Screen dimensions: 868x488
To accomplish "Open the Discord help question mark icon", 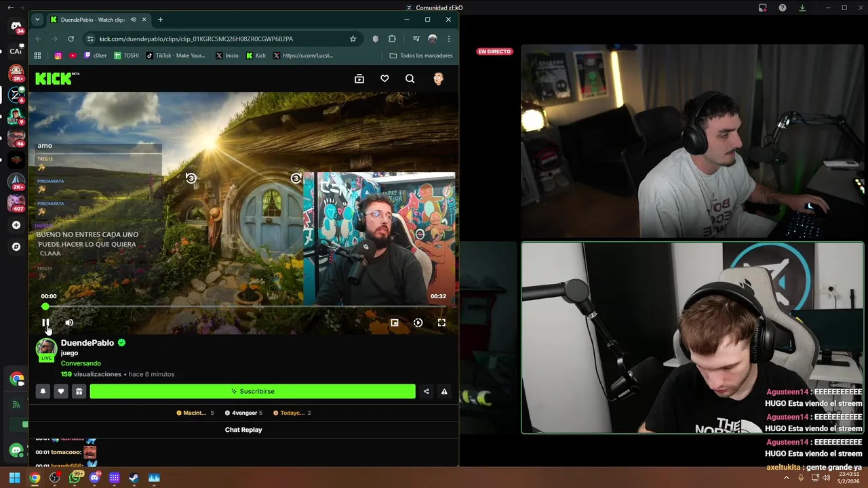I will click(x=783, y=8).
